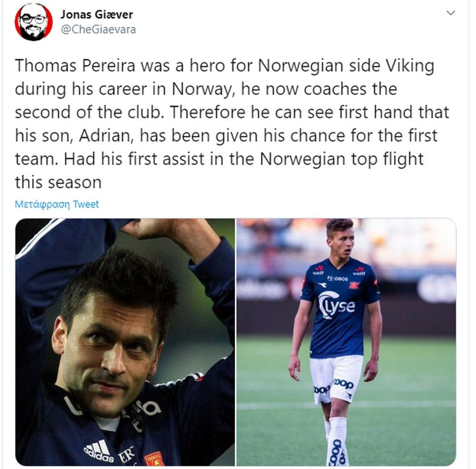Click the coop logo on the white shorts
Image resolution: width=476 pixels, height=469 pixels.
[343, 384]
